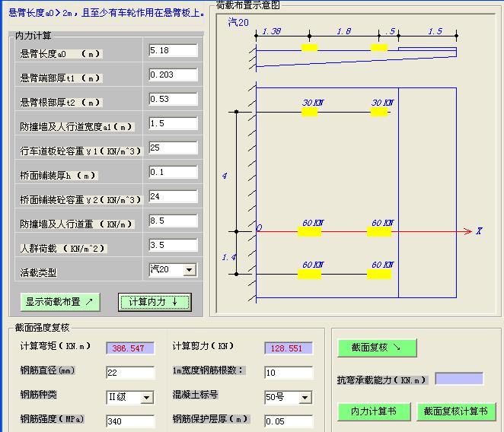
Task: Click the empty 抗弯承载能力 output field
Action: point(459,379)
